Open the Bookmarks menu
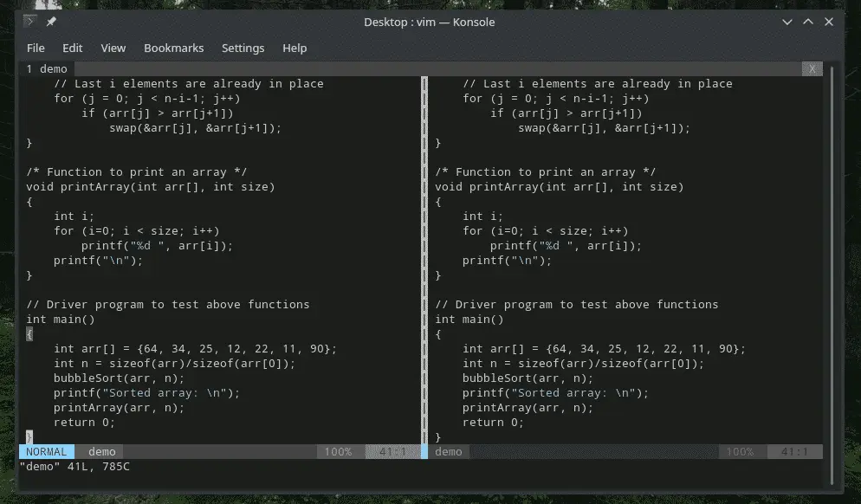 pyautogui.click(x=173, y=48)
